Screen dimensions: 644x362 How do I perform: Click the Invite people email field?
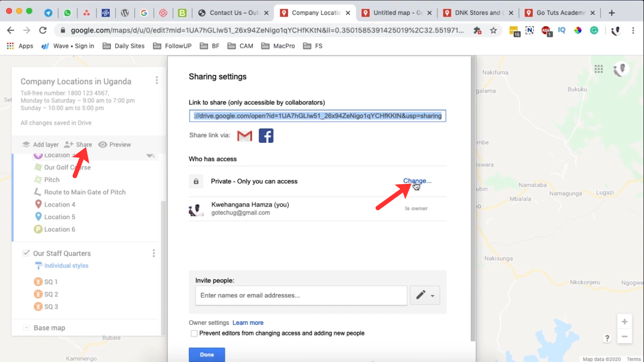click(x=301, y=296)
